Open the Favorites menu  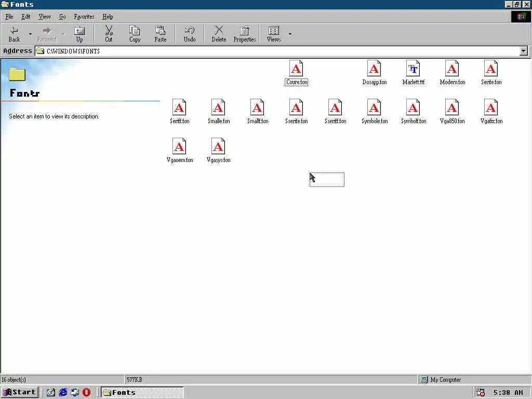(x=84, y=17)
